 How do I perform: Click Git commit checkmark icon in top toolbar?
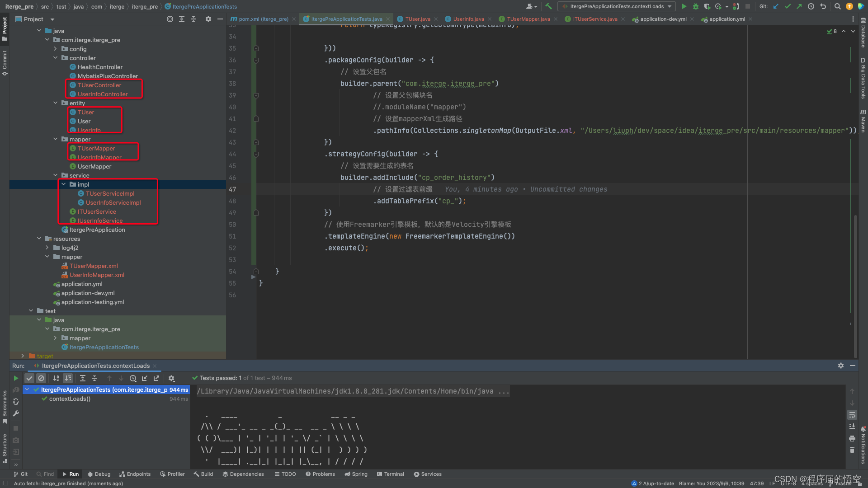point(788,6)
